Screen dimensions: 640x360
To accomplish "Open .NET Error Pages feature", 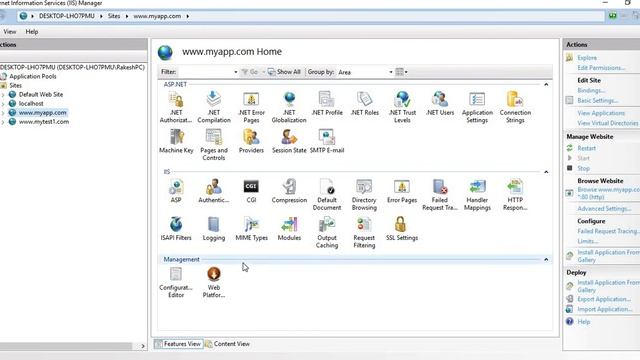I will pyautogui.click(x=251, y=107).
